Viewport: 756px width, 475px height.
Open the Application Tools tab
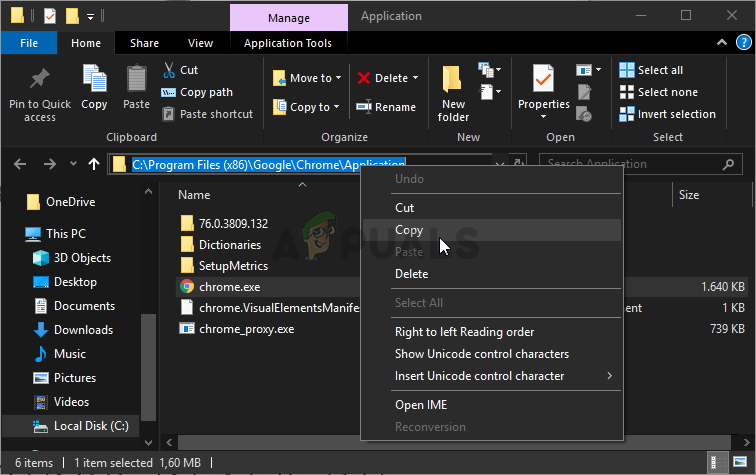point(288,43)
